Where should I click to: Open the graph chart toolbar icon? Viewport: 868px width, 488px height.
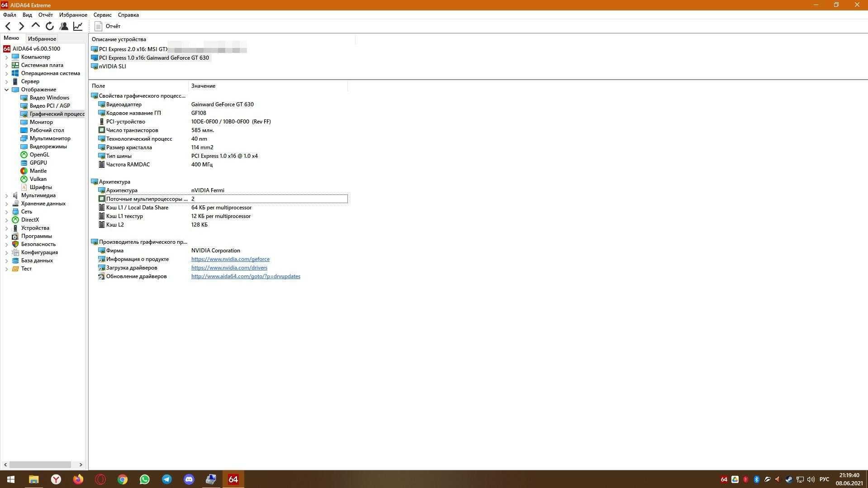click(x=78, y=26)
